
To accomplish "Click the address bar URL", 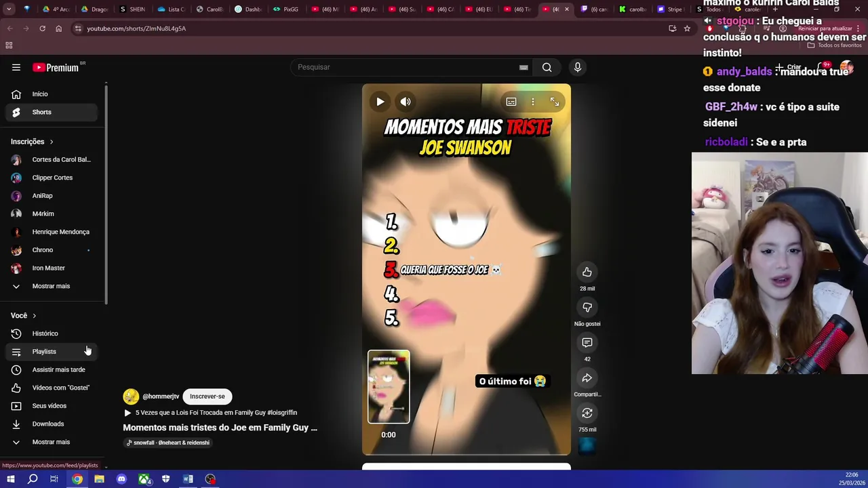I will [x=136, y=28].
